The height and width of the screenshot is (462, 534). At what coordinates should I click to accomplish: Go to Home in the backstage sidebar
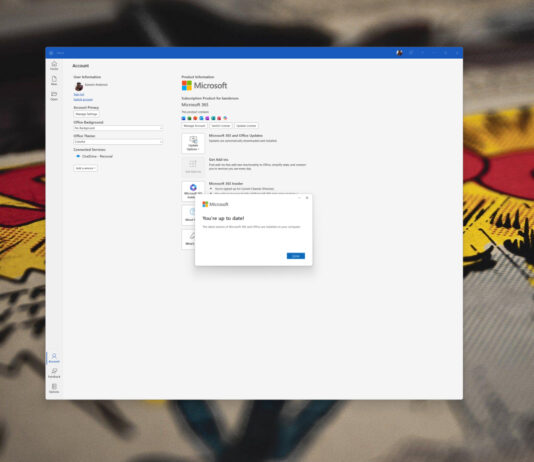(x=54, y=65)
